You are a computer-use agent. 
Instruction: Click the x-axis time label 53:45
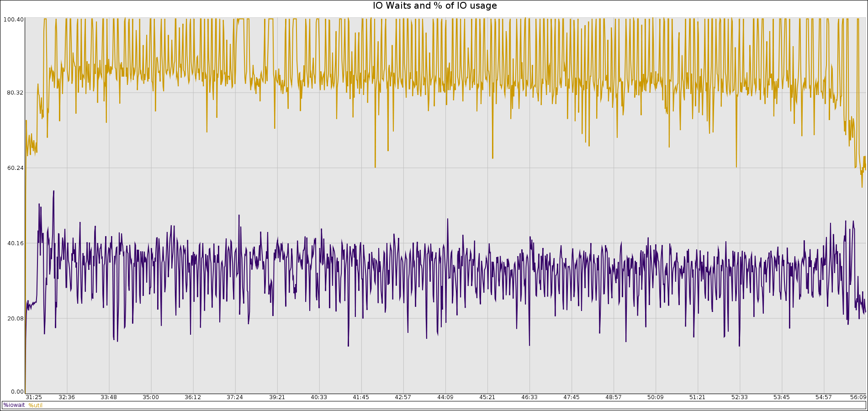pyautogui.click(x=781, y=397)
